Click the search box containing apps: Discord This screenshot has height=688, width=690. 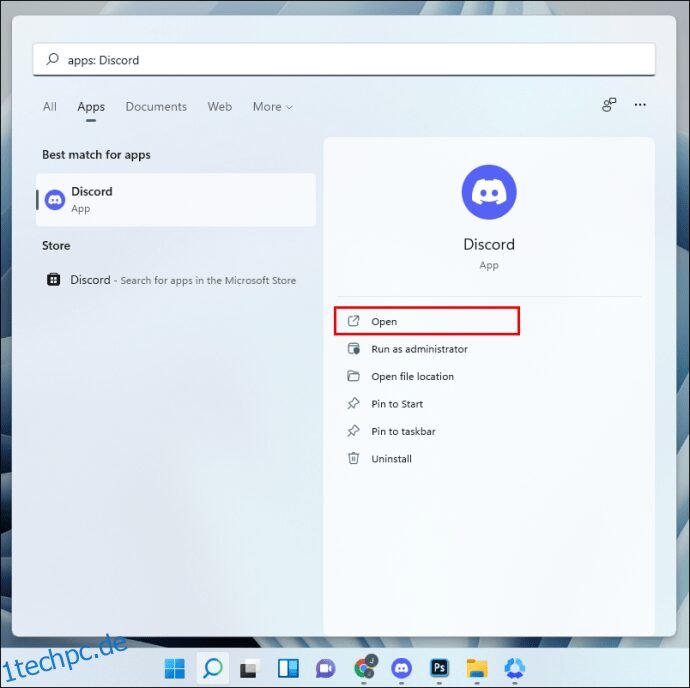pos(344,59)
